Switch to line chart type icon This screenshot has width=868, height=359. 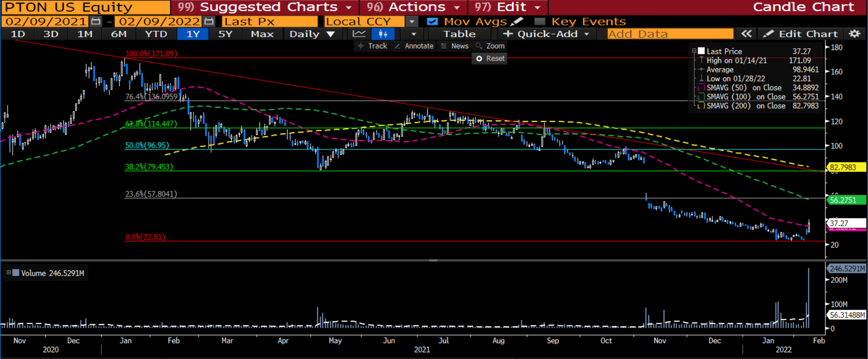(x=359, y=34)
